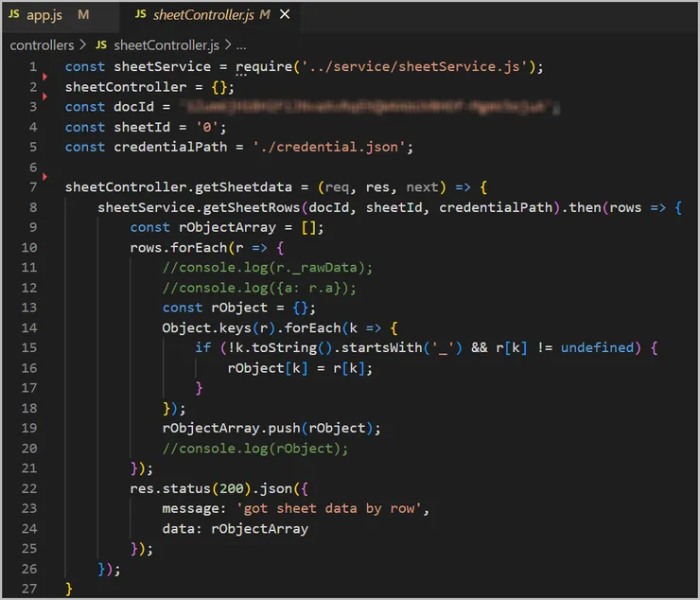
Task: Click line number 7 in gutter
Action: click(x=33, y=187)
